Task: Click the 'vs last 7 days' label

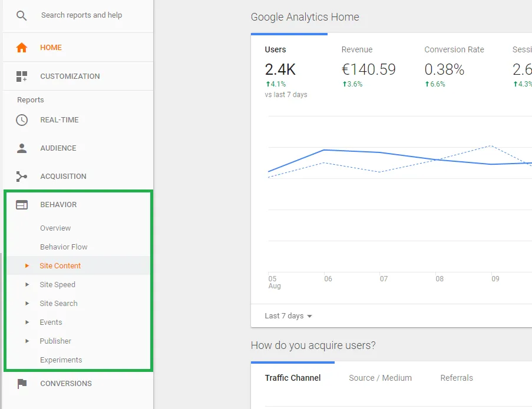Action: 286,95
